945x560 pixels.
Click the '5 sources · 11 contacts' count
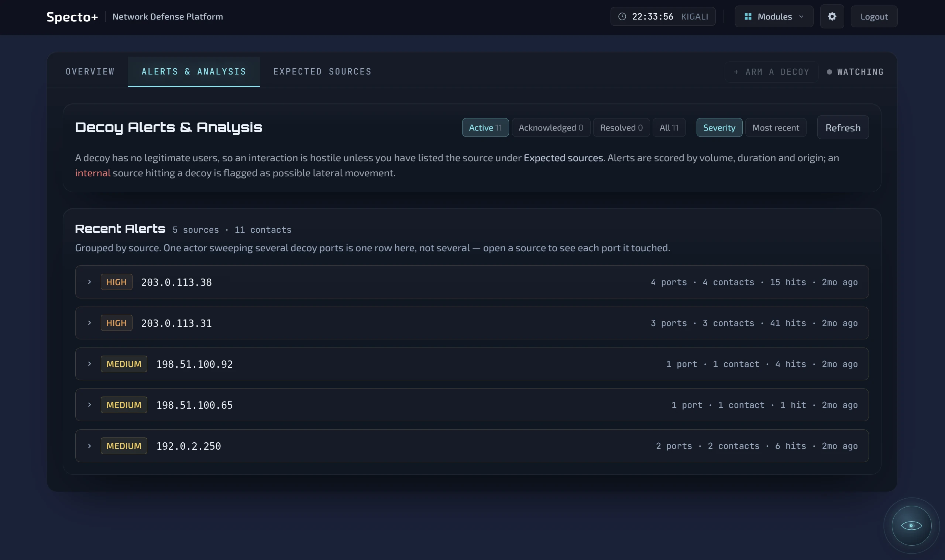(x=232, y=230)
